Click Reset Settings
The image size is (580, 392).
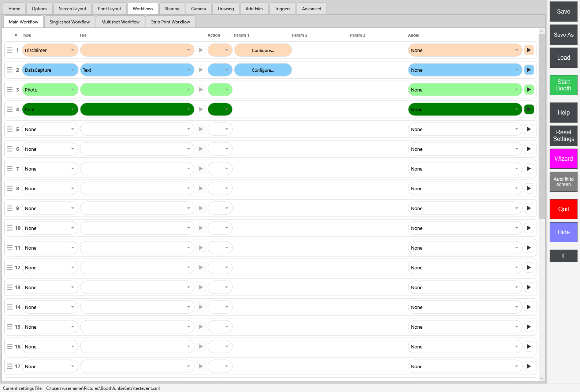pyautogui.click(x=564, y=136)
